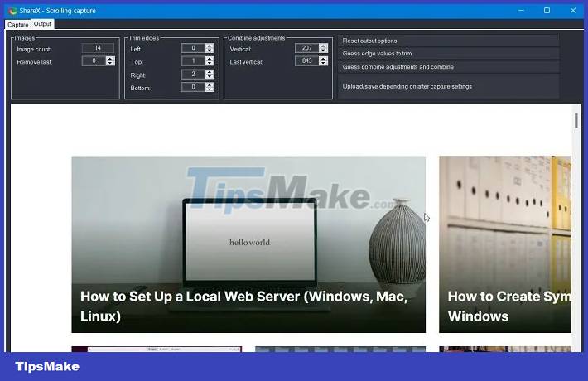Click Reset output options button

coord(449,41)
